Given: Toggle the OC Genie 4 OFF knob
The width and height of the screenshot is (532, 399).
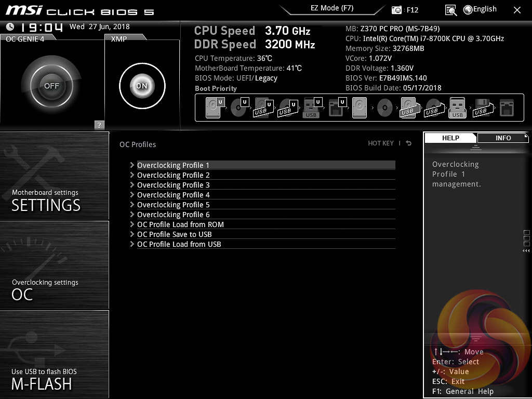Looking at the screenshot, I should pos(51,86).
